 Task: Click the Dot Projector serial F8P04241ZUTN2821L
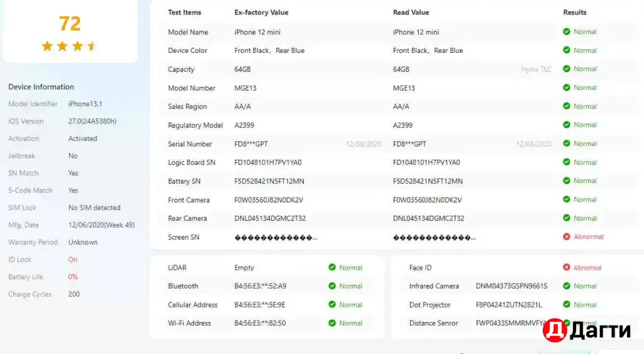pyautogui.click(x=508, y=305)
